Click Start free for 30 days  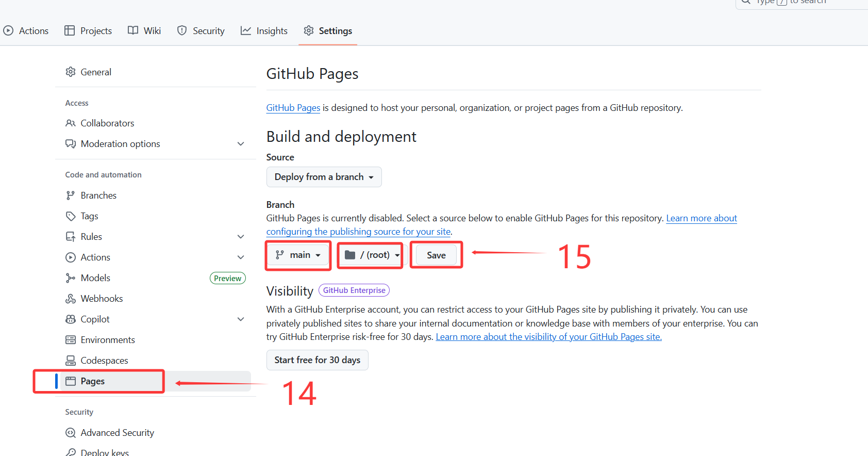point(318,360)
